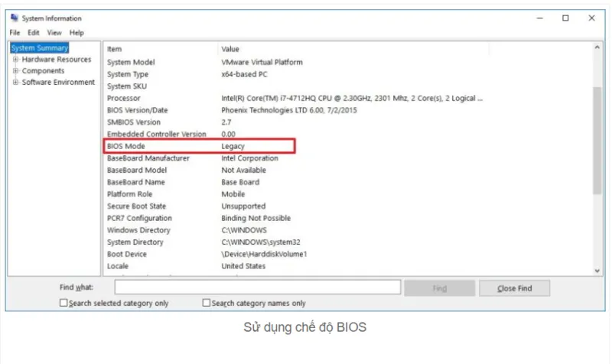This screenshot has width=612, height=364.
Task: Select the SMBIOS Version row
Action: (295, 122)
